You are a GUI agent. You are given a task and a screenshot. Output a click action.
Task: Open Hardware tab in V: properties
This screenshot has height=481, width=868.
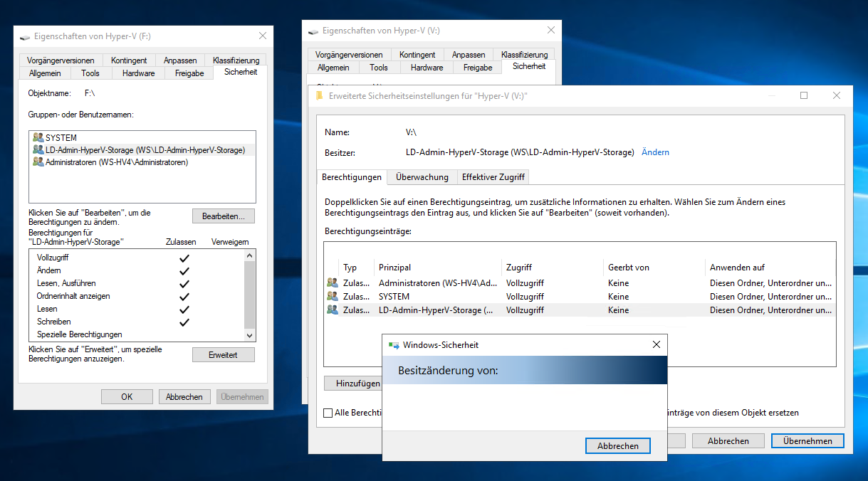[427, 68]
